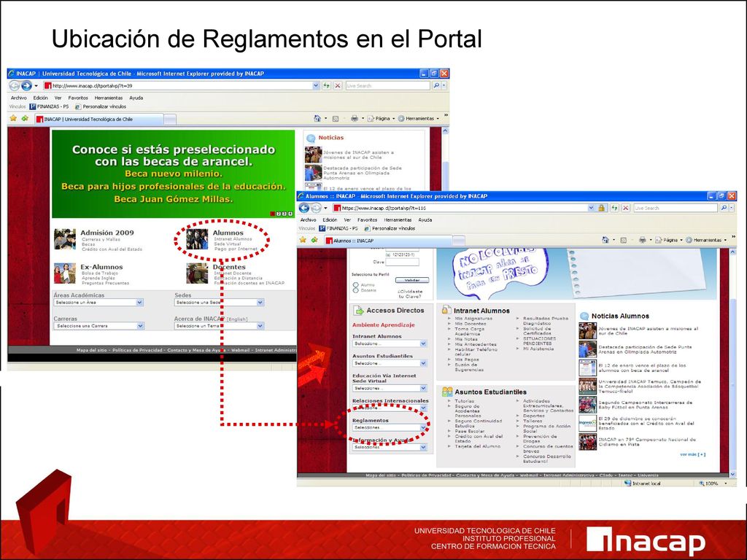Click Print icon in the Alumnos window toolbar
The width and height of the screenshot is (747, 560).
tap(642, 240)
